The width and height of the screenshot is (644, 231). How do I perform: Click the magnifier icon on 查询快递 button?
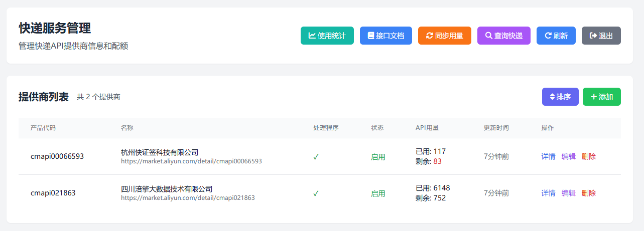(489, 36)
